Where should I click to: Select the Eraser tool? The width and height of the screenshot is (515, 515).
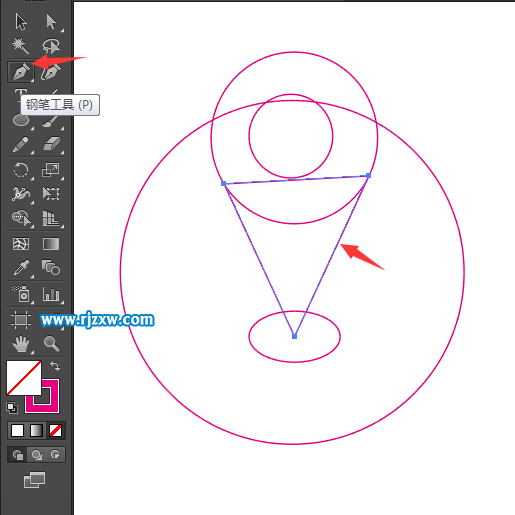[x=51, y=144]
